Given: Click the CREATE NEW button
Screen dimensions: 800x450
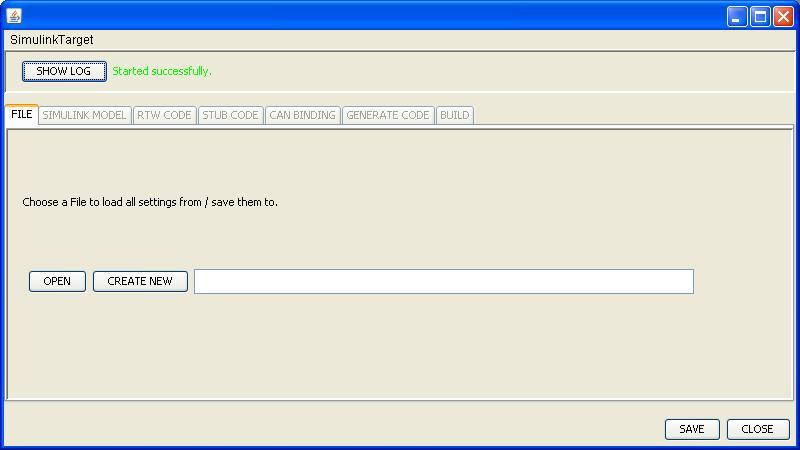Looking at the screenshot, I should pos(140,281).
